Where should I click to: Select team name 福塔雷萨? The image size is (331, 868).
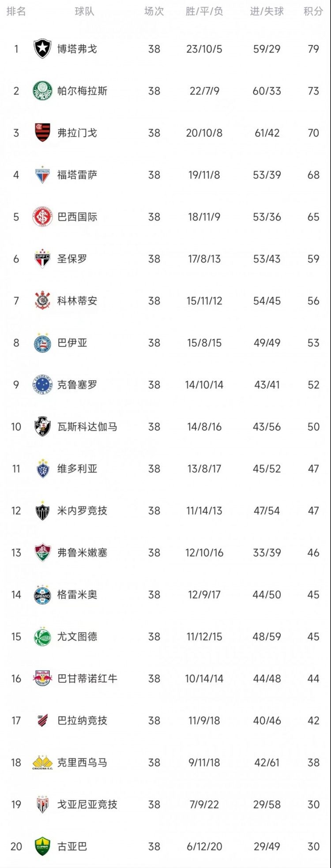[77, 175]
